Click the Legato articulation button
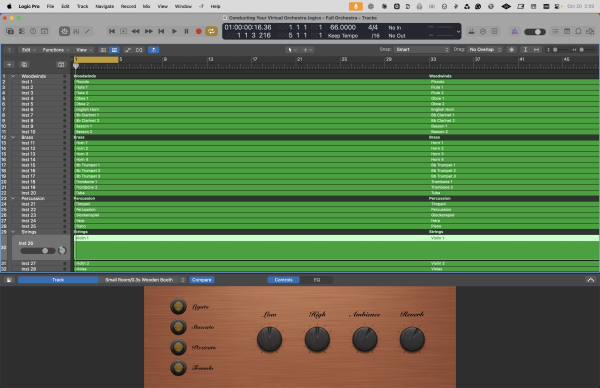The width and height of the screenshot is (600, 388). (178, 306)
